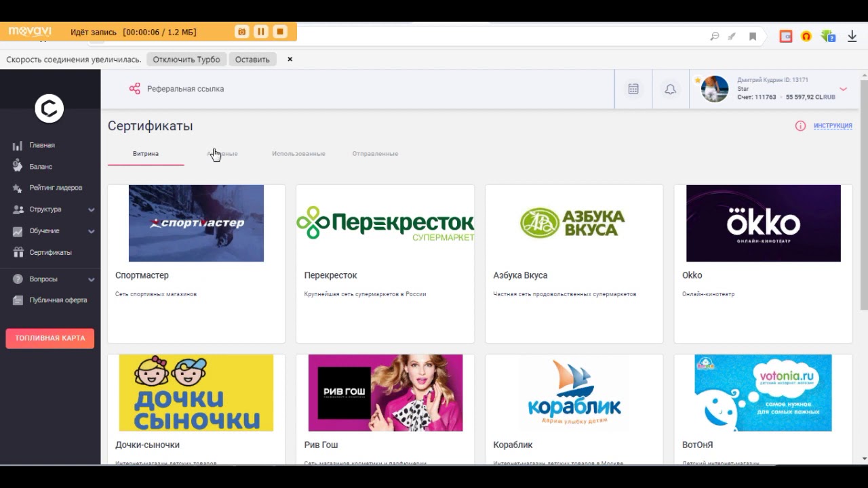Click the Movavi screenshot camera icon
Viewport: 868px width, 488px height.
coord(241,32)
